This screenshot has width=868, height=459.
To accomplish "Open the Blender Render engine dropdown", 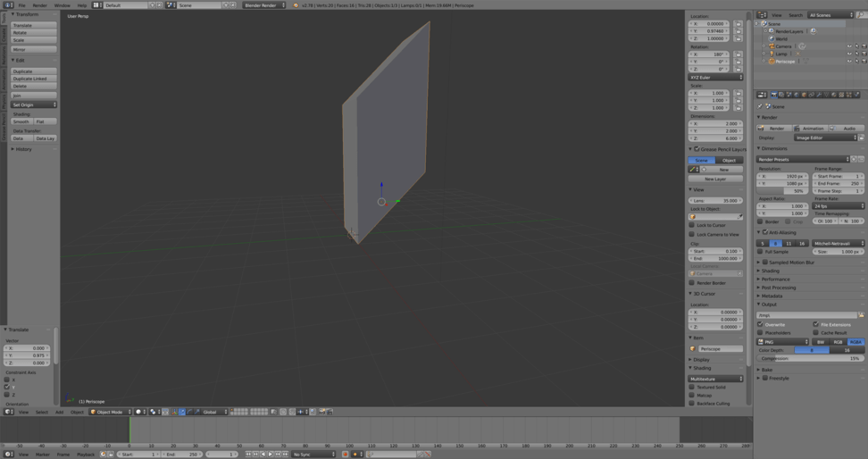I will click(x=264, y=5).
